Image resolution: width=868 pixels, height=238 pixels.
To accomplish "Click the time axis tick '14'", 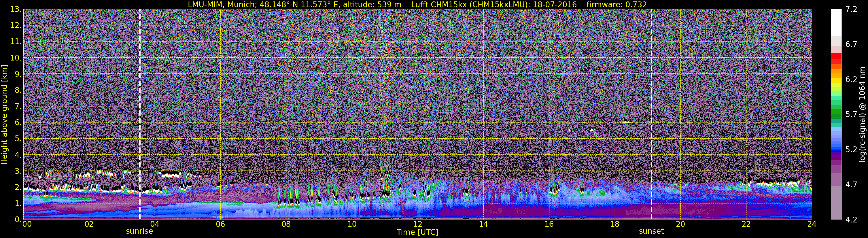I will [483, 224].
